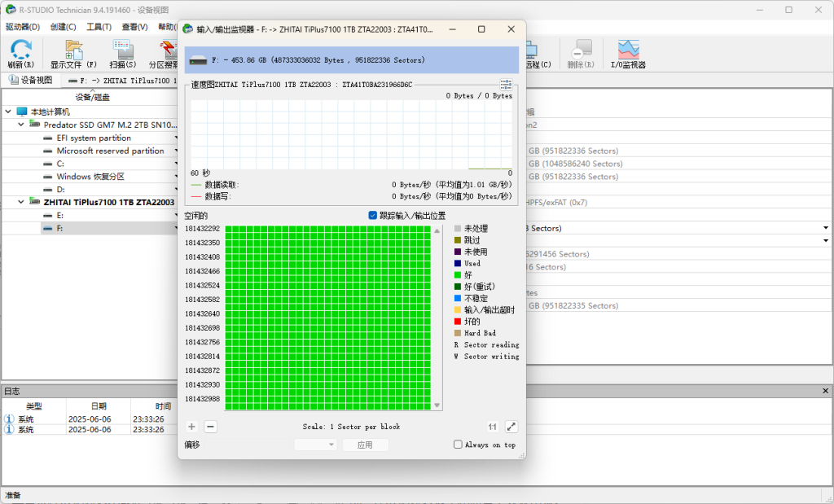This screenshot has height=504, width=834.
Task: Zoom out sector map with minus button
Action: pyautogui.click(x=210, y=426)
